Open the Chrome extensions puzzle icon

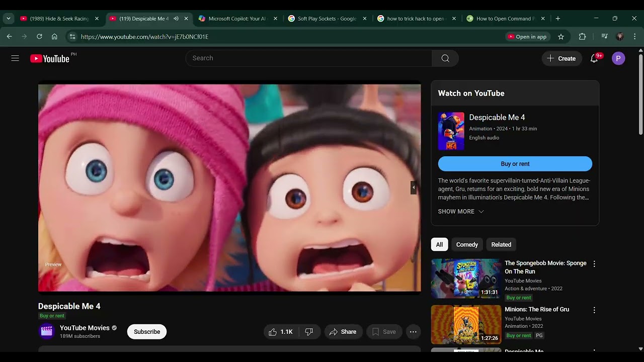point(583,37)
